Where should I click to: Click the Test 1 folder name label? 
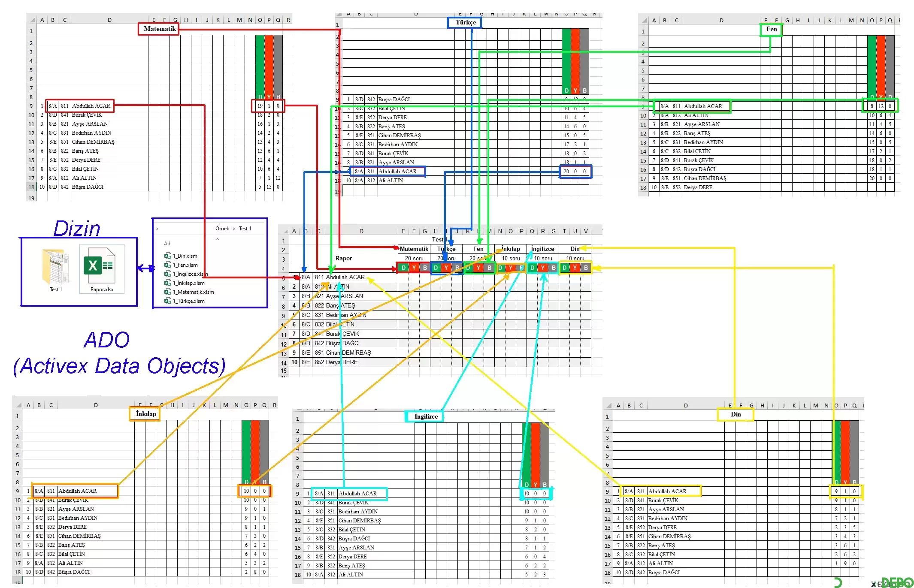[x=56, y=289]
